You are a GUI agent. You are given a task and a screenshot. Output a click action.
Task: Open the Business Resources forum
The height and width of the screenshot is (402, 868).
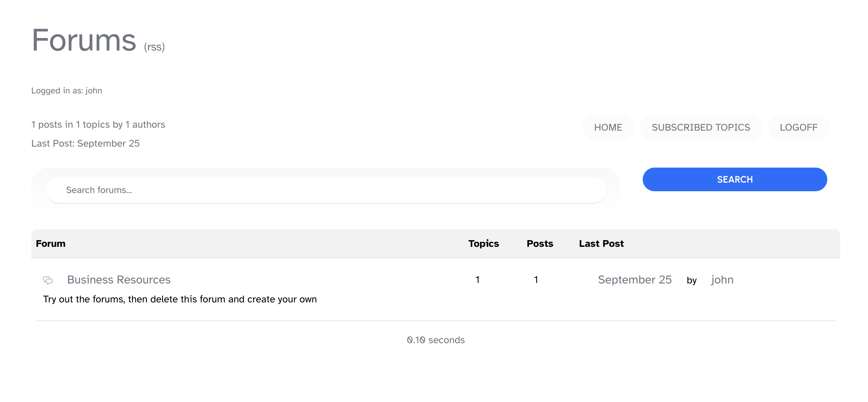[119, 280]
